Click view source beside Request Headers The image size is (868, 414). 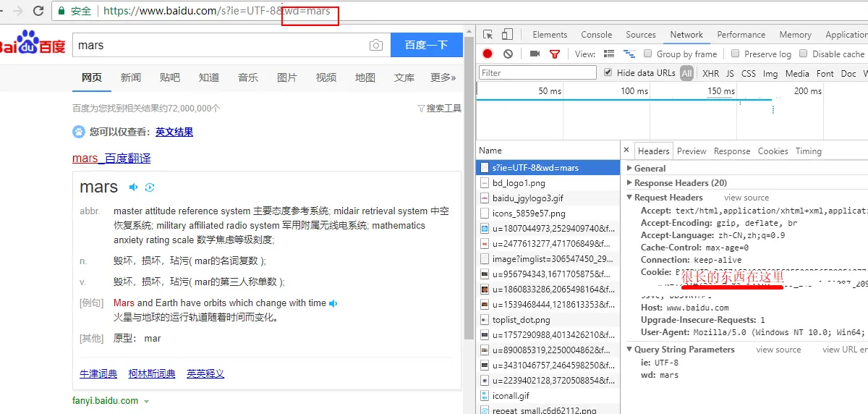[x=746, y=198]
